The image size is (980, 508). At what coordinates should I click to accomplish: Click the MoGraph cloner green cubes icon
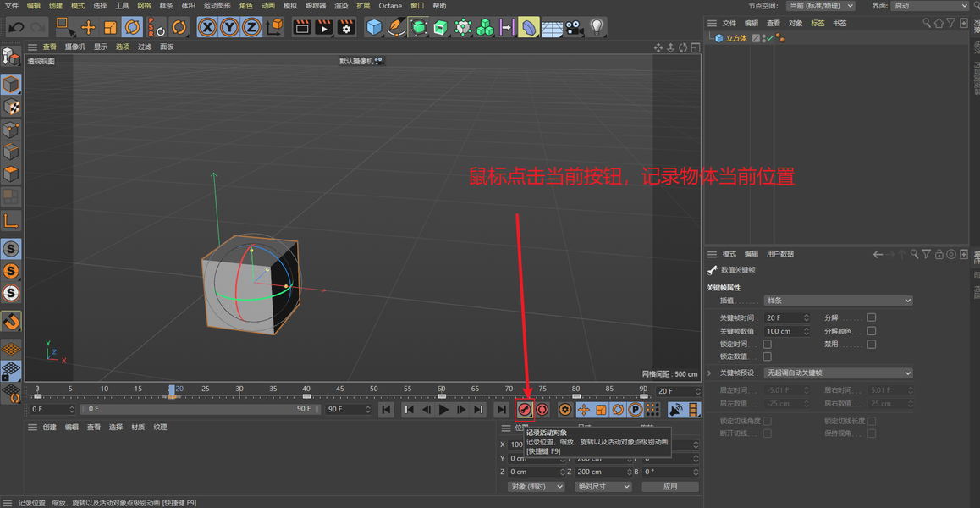click(485, 27)
